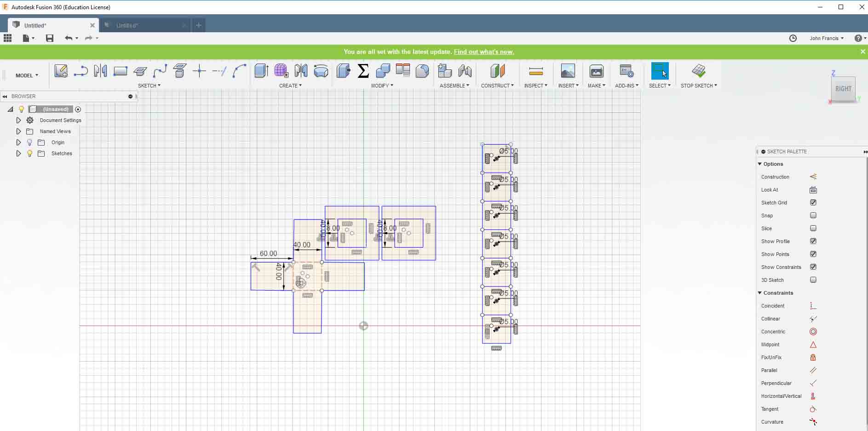Click the blue Select tool icon
Viewport: 868px width, 431px height.
[660, 71]
